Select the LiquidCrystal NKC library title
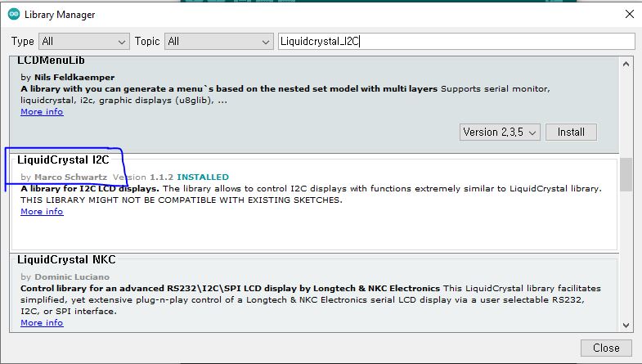642x364 pixels. tap(66, 259)
